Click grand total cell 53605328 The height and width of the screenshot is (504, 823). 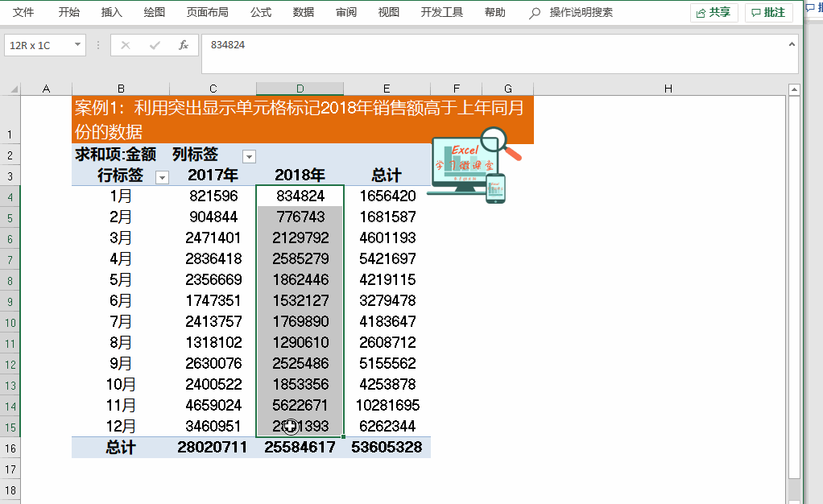pyautogui.click(x=387, y=448)
